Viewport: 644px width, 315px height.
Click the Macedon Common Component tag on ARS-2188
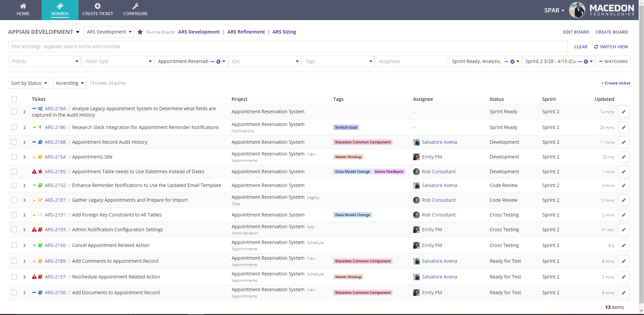[x=363, y=142]
